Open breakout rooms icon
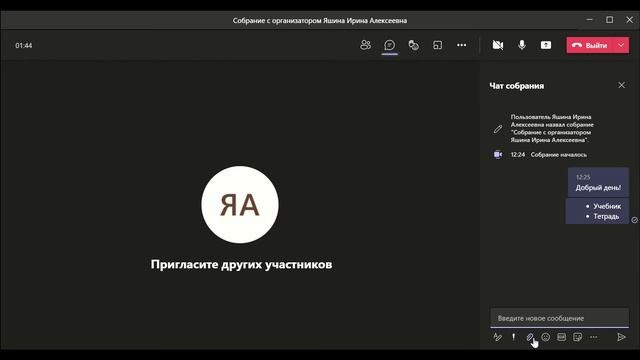The width and height of the screenshot is (640, 360). [437, 45]
